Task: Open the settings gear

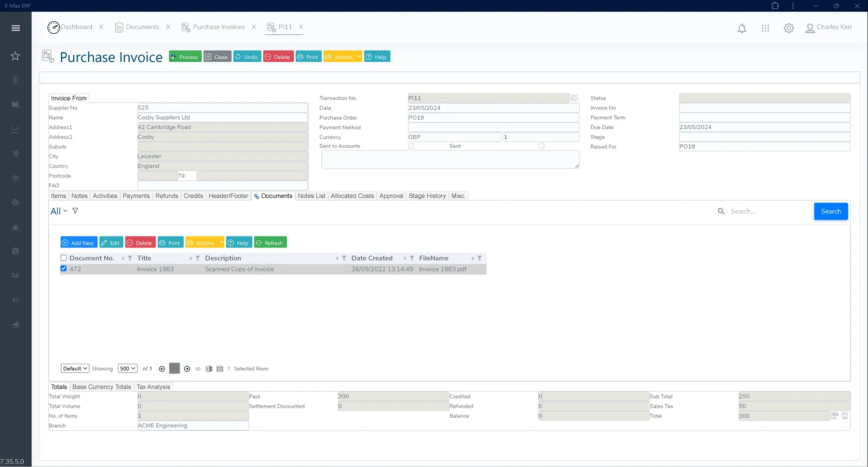Action: tap(789, 28)
